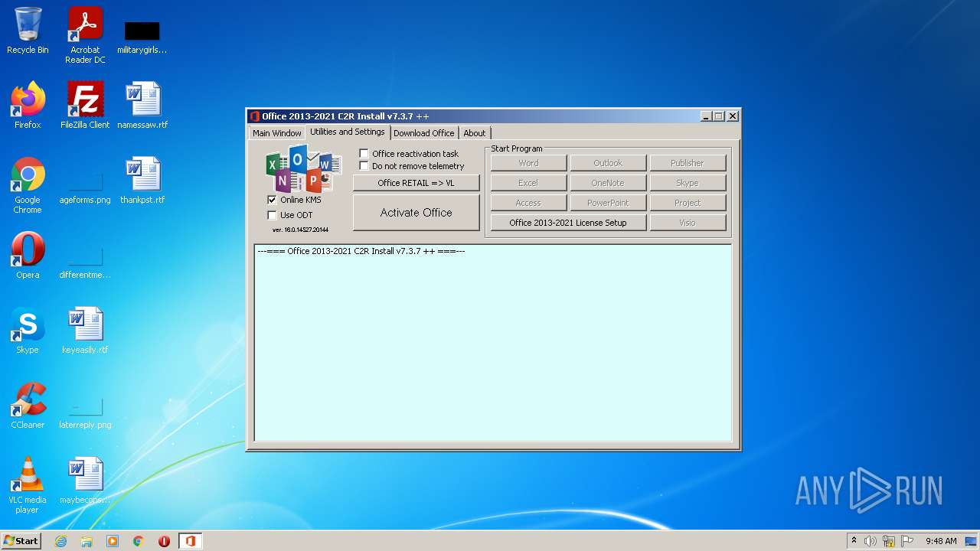Viewport: 980px width, 551px height.
Task: Select laterreply.png file icon
Action: tap(85, 412)
